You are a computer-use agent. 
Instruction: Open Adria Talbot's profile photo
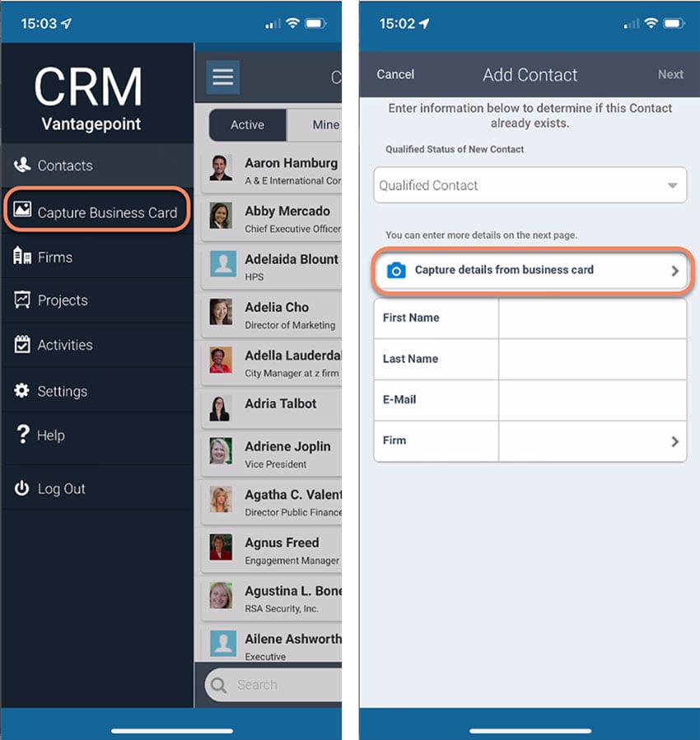point(221,408)
